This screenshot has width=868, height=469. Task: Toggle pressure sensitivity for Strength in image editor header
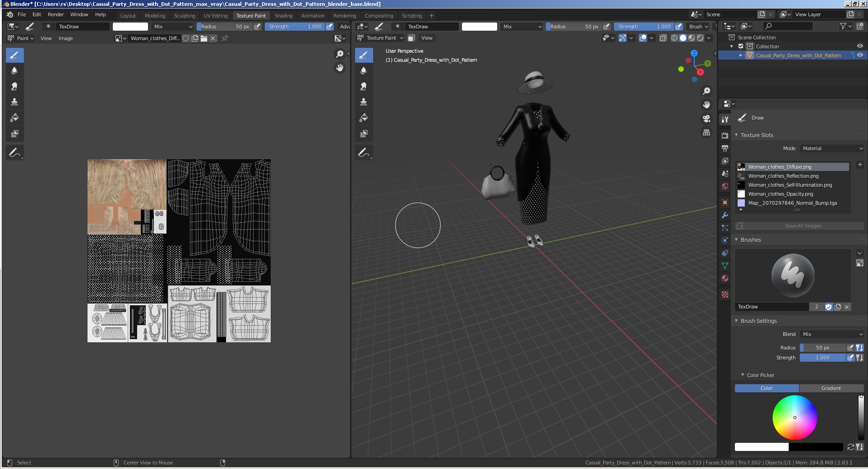(330, 27)
